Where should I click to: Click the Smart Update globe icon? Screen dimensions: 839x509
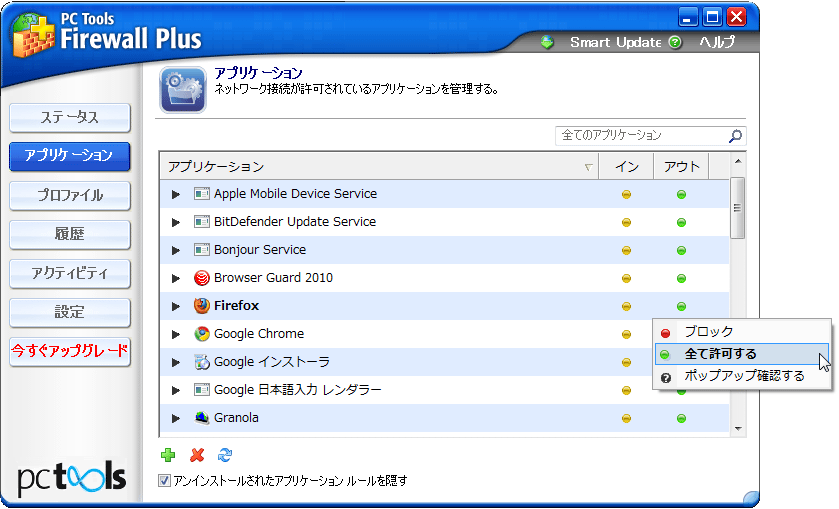[x=547, y=42]
